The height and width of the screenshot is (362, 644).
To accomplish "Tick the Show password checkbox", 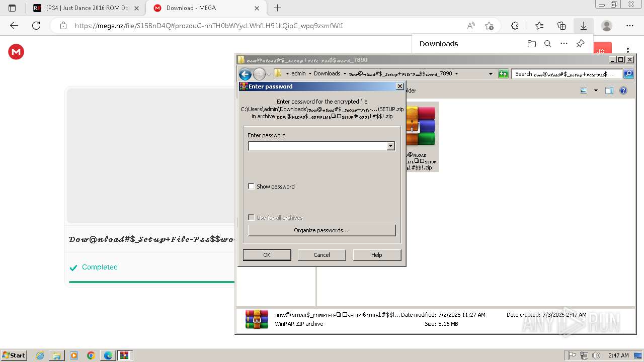I will pyautogui.click(x=251, y=187).
